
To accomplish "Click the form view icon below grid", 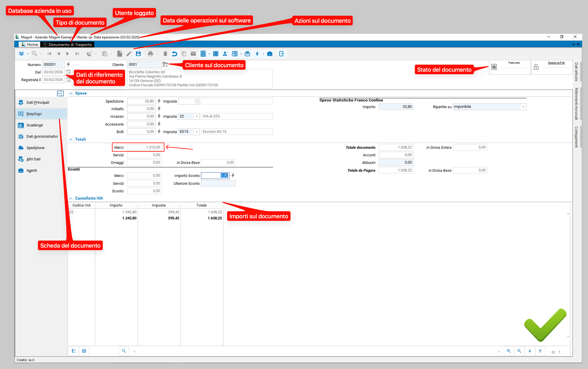I will [x=84, y=351].
